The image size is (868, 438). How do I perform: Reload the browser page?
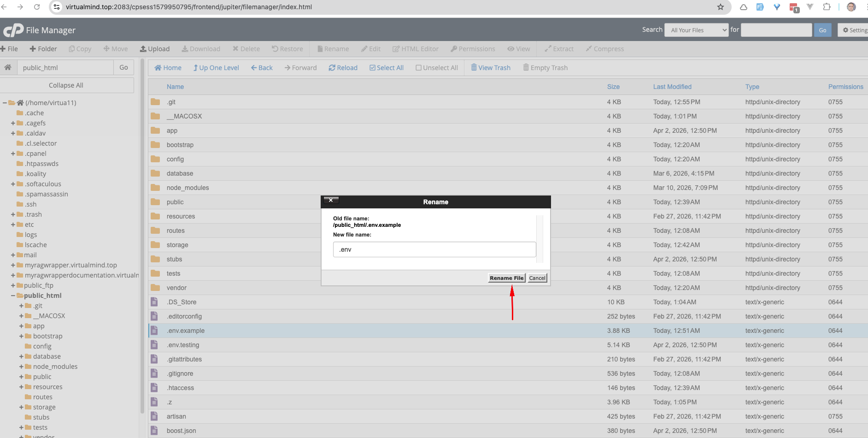[37, 7]
